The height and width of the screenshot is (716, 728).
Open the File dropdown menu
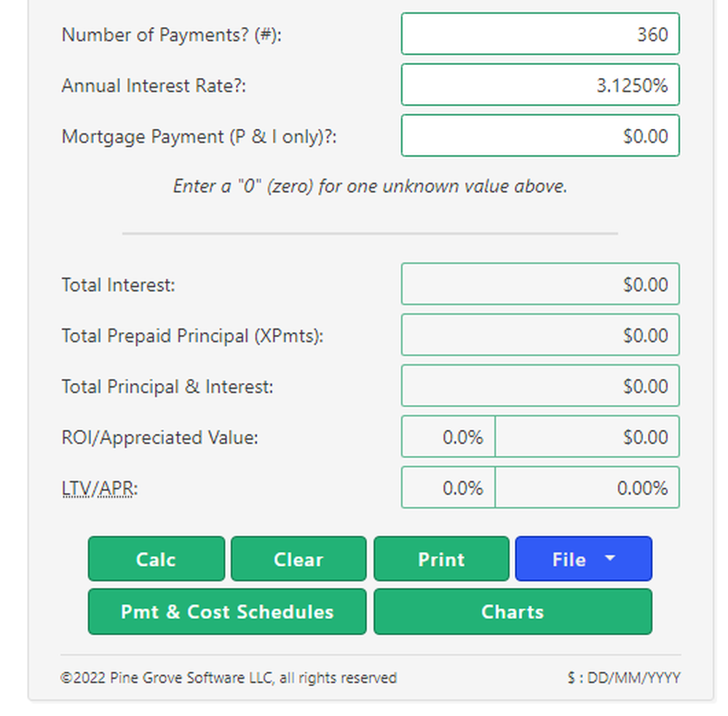click(x=583, y=559)
